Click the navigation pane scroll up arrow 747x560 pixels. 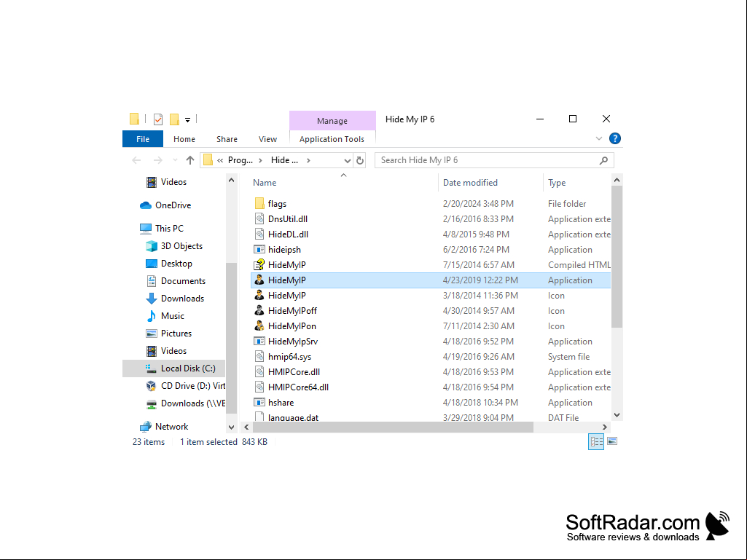point(231,181)
